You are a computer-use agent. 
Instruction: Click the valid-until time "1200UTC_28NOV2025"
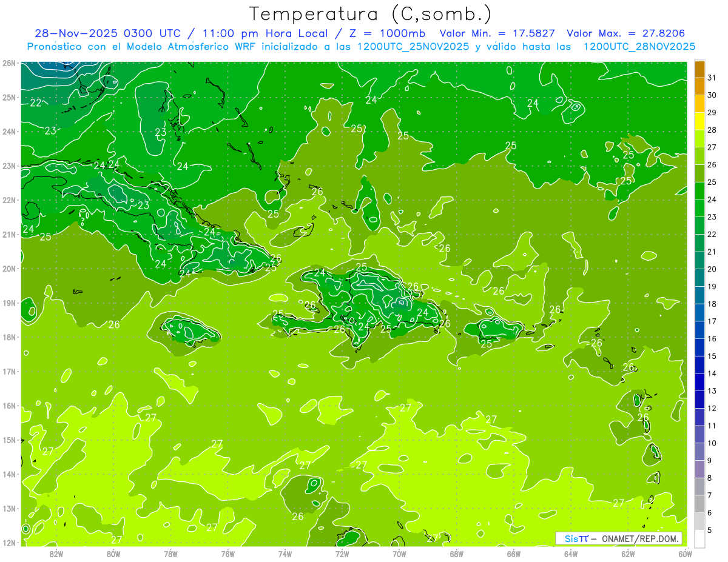point(639,47)
